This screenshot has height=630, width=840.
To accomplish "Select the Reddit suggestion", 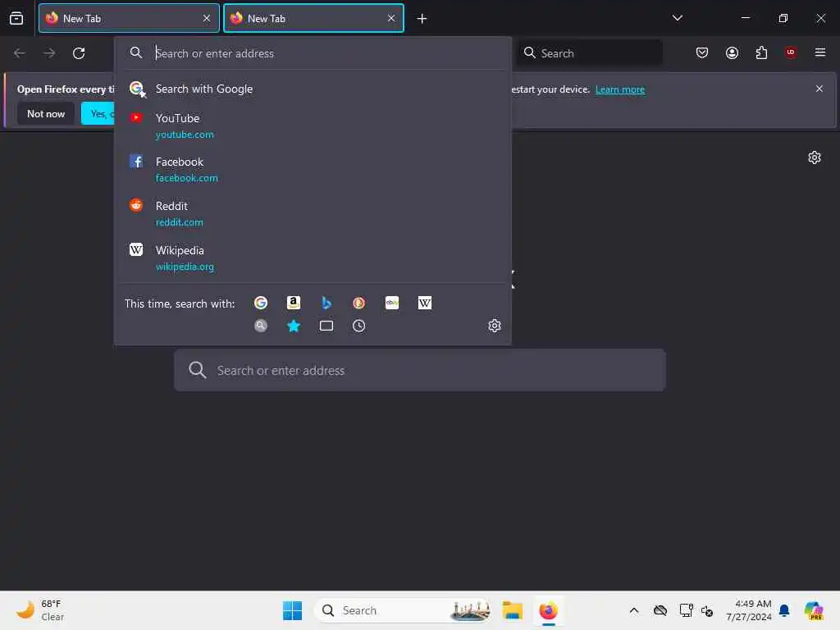I will [x=313, y=214].
